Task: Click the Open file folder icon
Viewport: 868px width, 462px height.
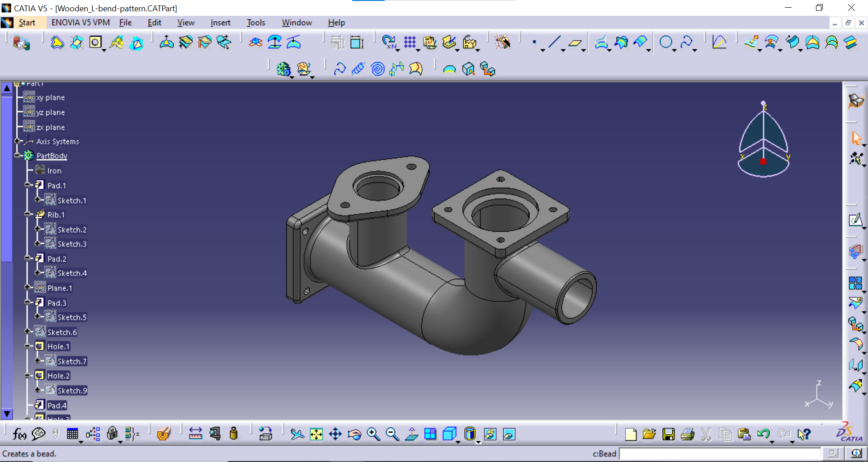Action: click(649, 434)
